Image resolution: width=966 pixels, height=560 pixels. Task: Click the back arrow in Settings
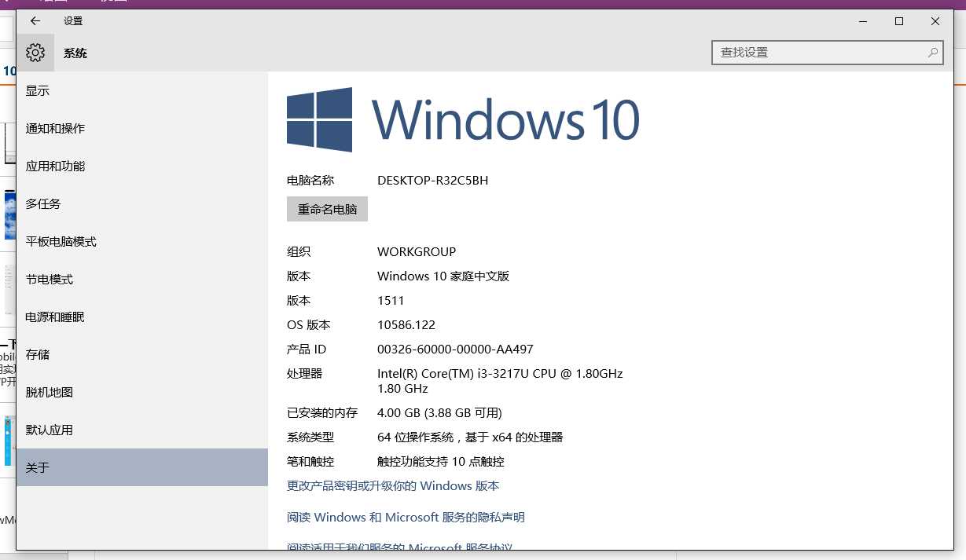coord(35,21)
